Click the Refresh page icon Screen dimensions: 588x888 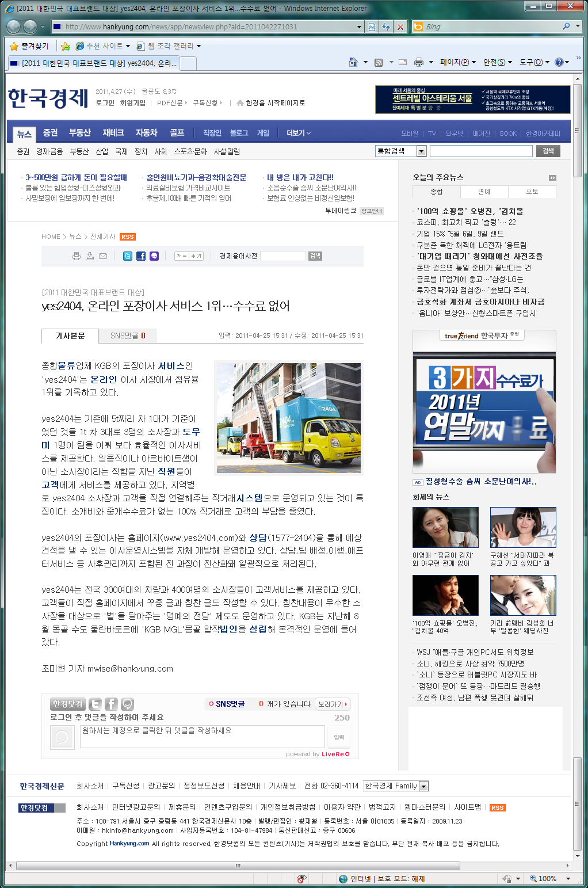point(386,26)
